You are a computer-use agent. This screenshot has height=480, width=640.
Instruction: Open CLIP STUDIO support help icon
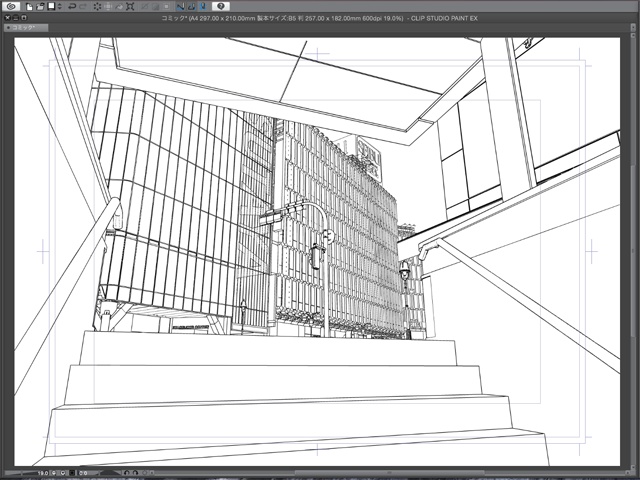tap(221, 6)
